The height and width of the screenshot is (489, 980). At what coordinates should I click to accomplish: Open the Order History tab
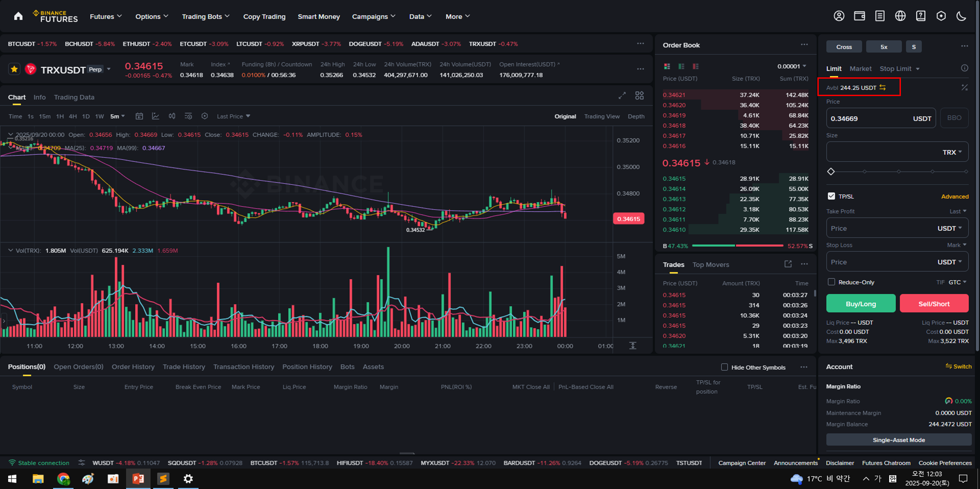tap(133, 366)
